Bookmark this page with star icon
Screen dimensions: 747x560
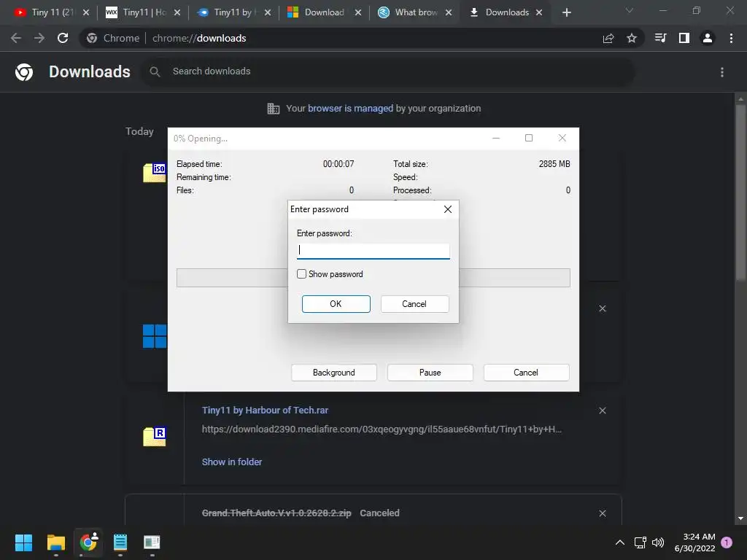pos(632,38)
